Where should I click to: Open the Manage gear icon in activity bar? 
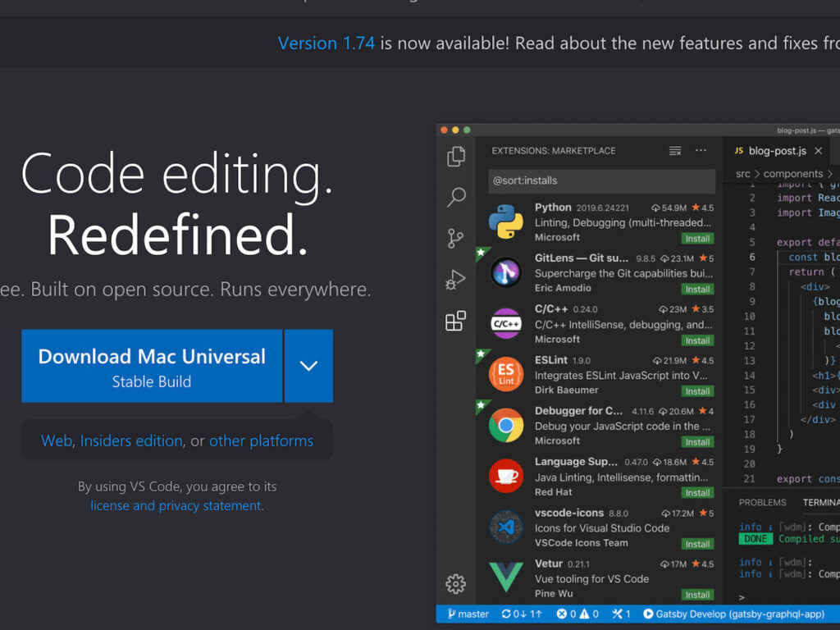(x=455, y=583)
